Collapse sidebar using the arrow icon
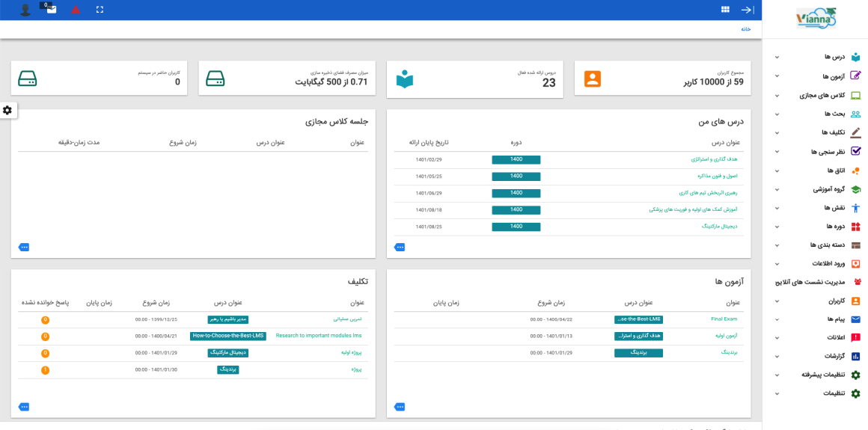The height and width of the screenshot is (430, 868). [748, 10]
